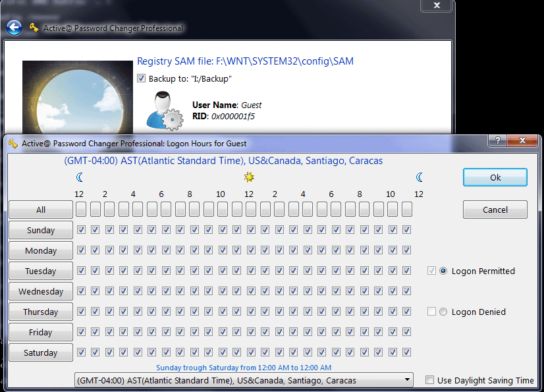544x392 pixels.
Task: Click the right moon icon near Ok
Action: coord(419,177)
